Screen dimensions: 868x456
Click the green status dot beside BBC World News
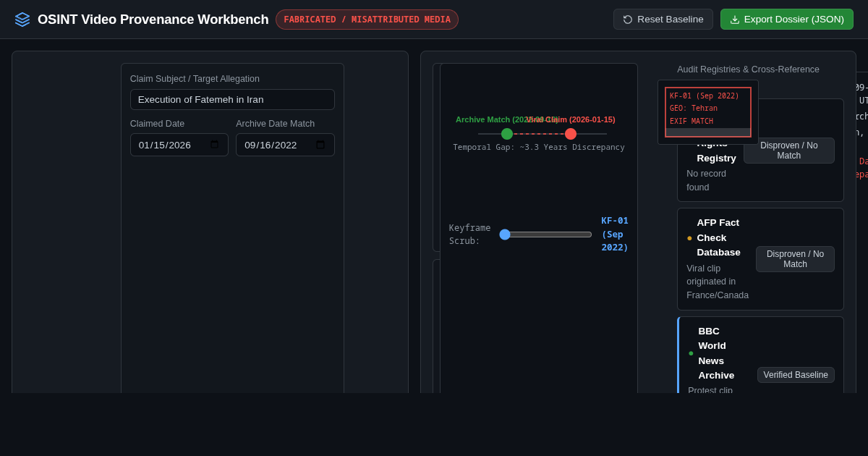(691, 353)
